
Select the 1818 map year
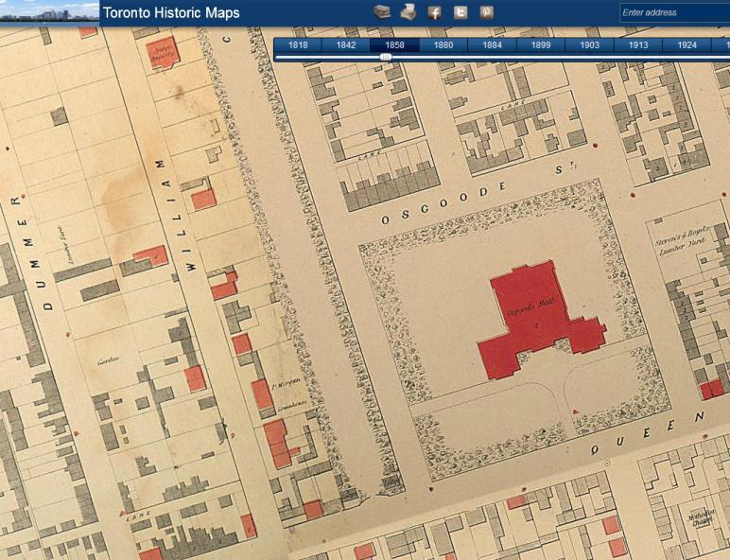tap(298, 44)
